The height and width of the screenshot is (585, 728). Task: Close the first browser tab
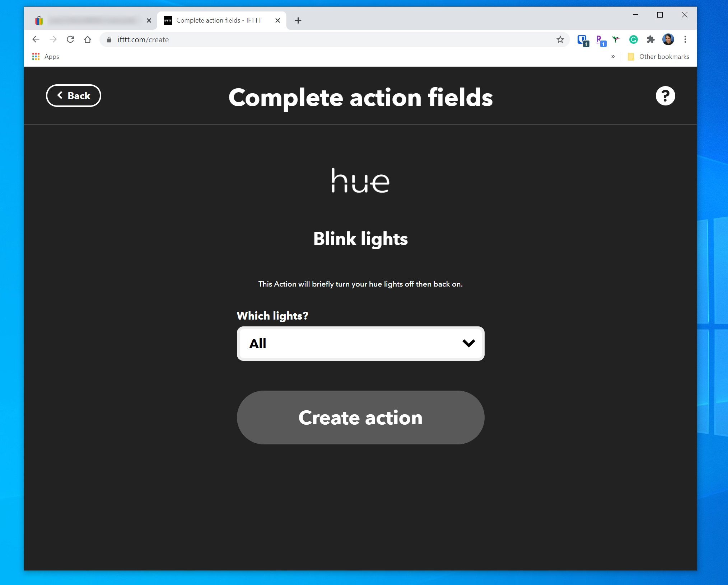[x=149, y=20]
